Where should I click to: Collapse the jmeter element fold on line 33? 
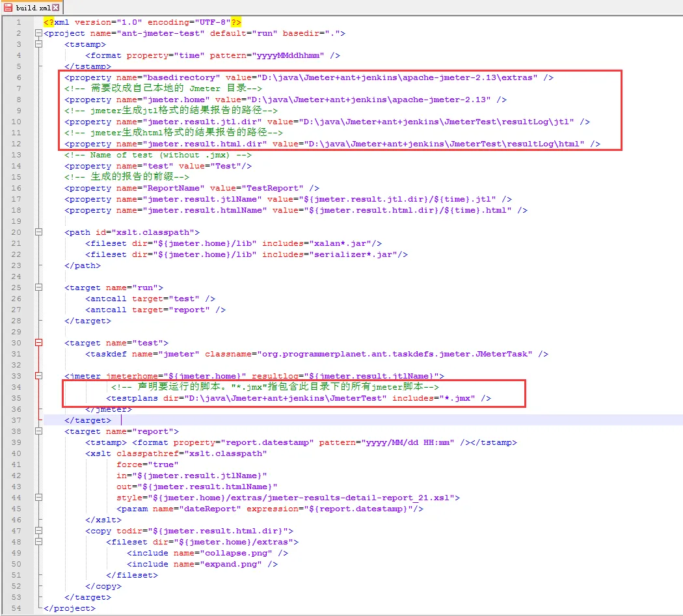coord(39,376)
